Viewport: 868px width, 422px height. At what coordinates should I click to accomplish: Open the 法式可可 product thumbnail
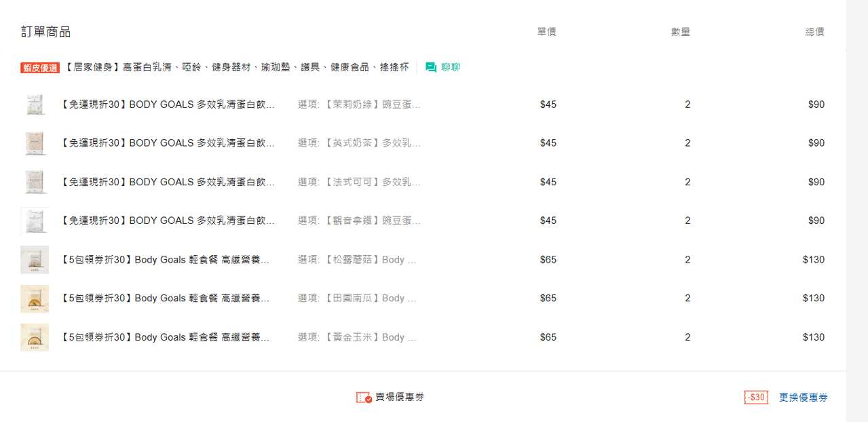point(35,182)
